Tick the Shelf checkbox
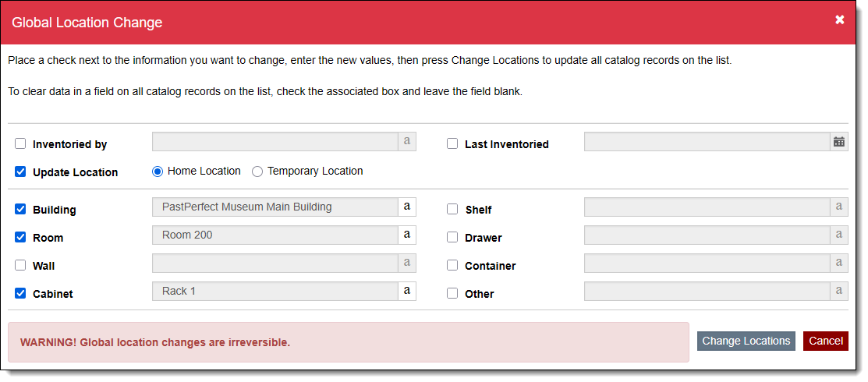868x382 pixels. (452, 209)
